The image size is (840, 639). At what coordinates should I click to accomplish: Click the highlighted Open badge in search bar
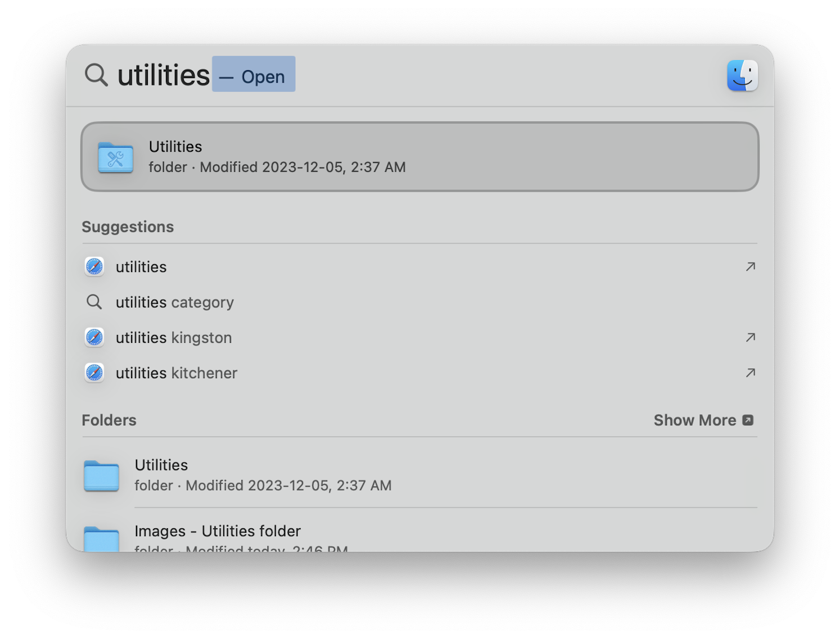point(253,75)
